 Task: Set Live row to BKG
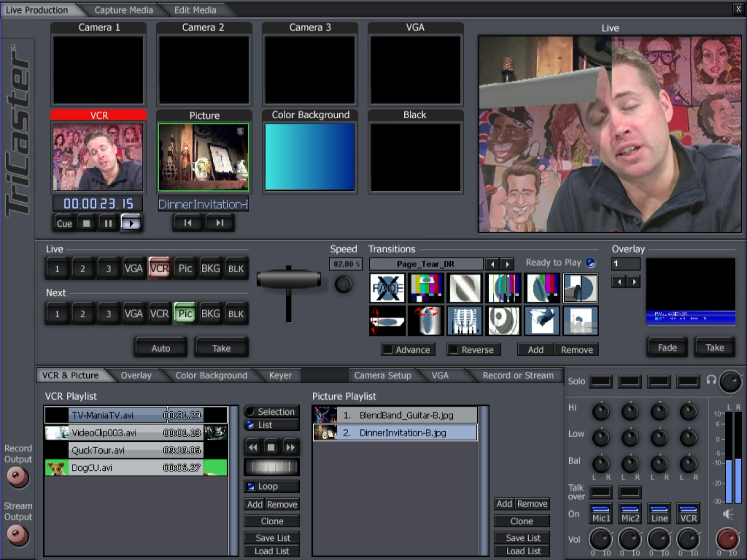click(211, 269)
